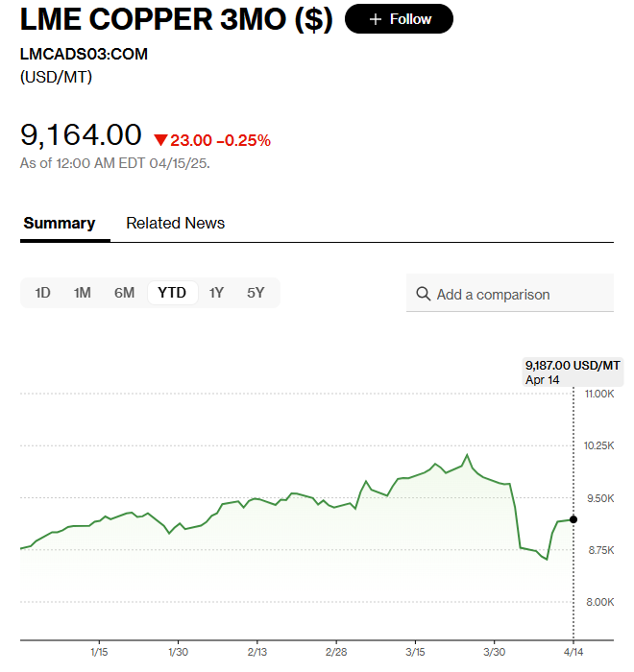This screenshot has width=634, height=672.
Task: Click the 9,164.00 current price
Action: (x=81, y=135)
